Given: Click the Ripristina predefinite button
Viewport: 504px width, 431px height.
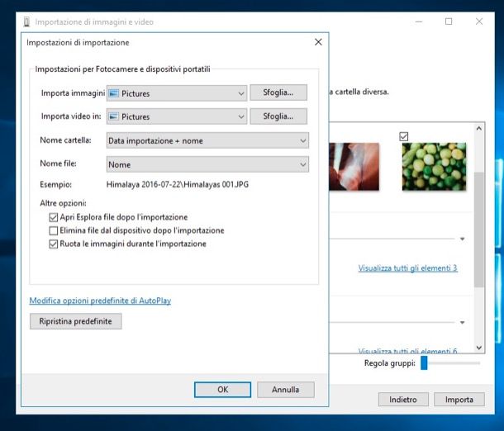Looking at the screenshot, I should click(x=75, y=321).
